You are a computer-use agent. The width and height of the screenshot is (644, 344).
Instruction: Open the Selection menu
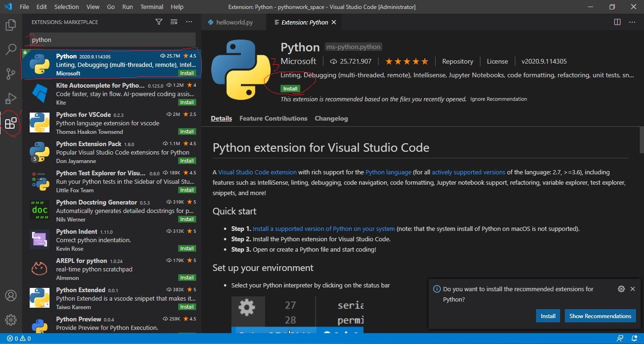tap(66, 7)
